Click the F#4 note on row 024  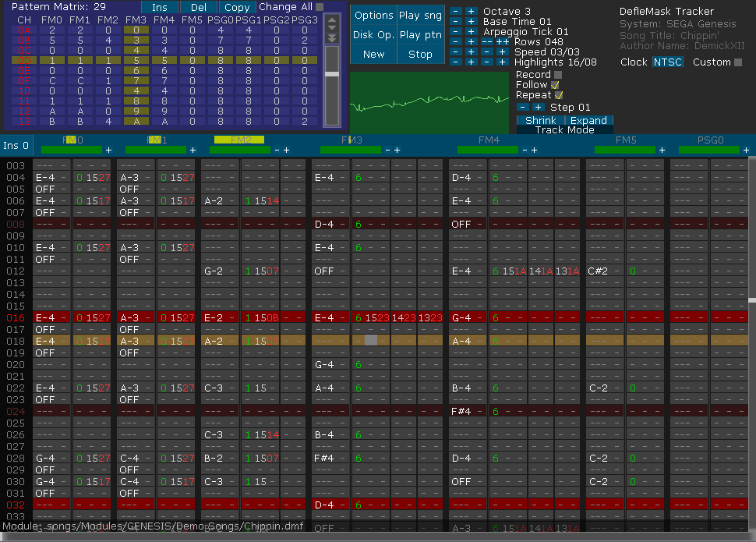(461, 411)
